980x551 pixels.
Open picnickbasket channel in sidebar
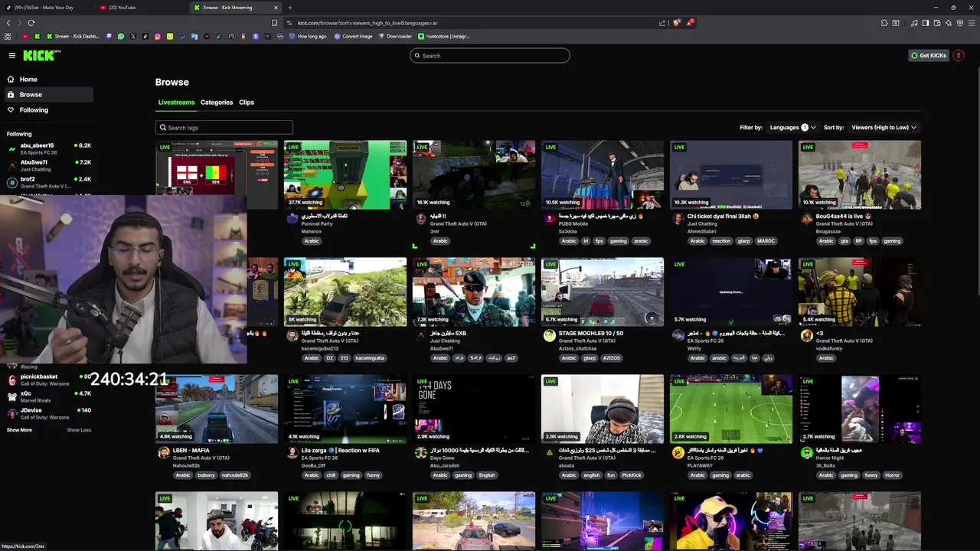click(x=49, y=380)
